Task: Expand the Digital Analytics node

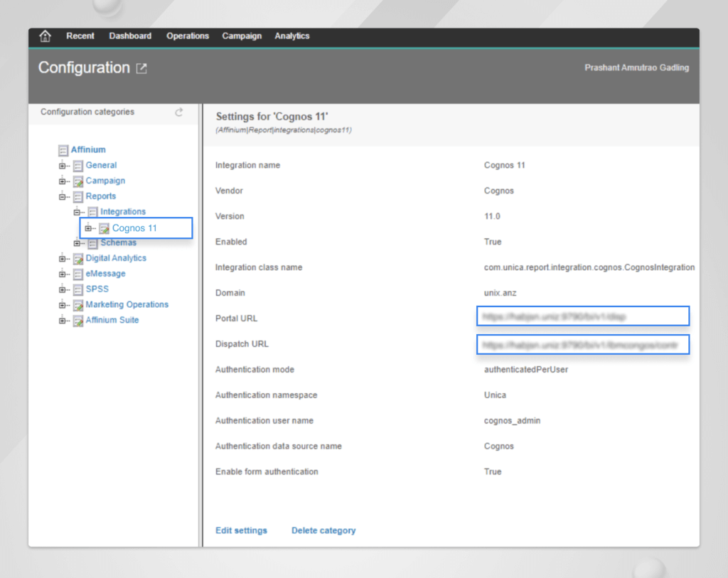Action: pyautogui.click(x=63, y=257)
